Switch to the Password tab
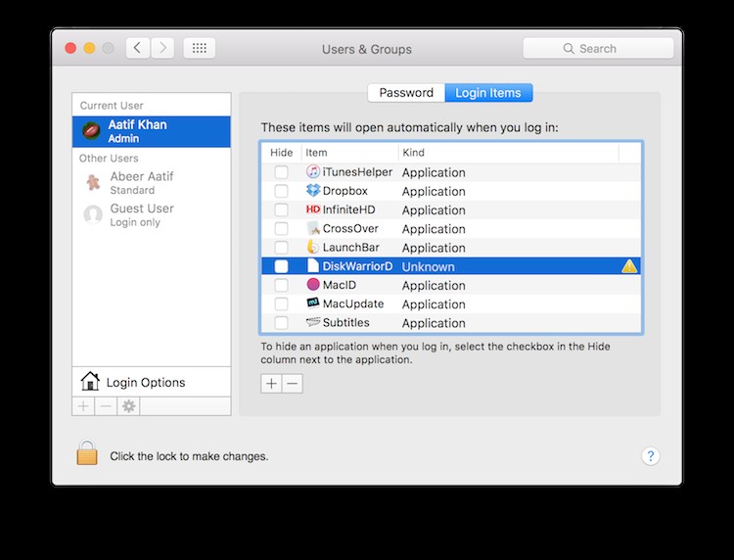This screenshot has width=734, height=560. point(406,93)
